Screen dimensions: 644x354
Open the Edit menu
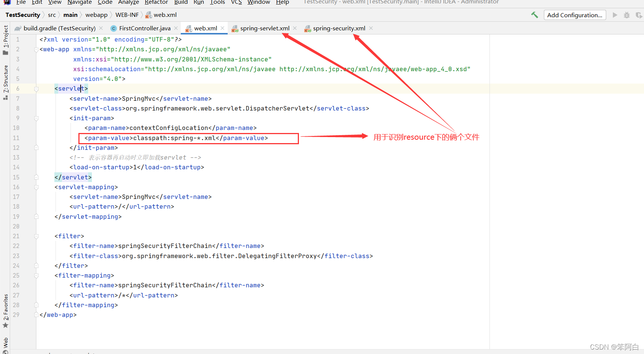[x=37, y=2]
